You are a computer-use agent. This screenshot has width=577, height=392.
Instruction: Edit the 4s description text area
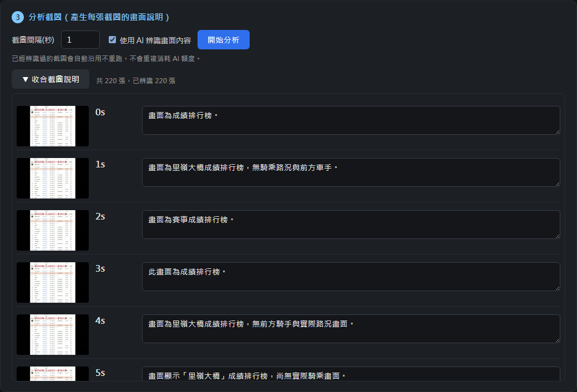pos(351,329)
